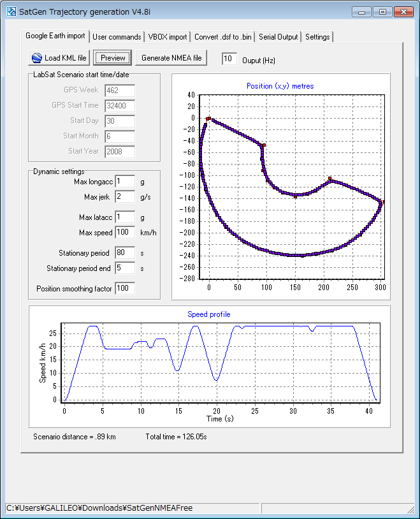Click the Preview button
This screenshot has width=420, height=519.
click(113, 58)
